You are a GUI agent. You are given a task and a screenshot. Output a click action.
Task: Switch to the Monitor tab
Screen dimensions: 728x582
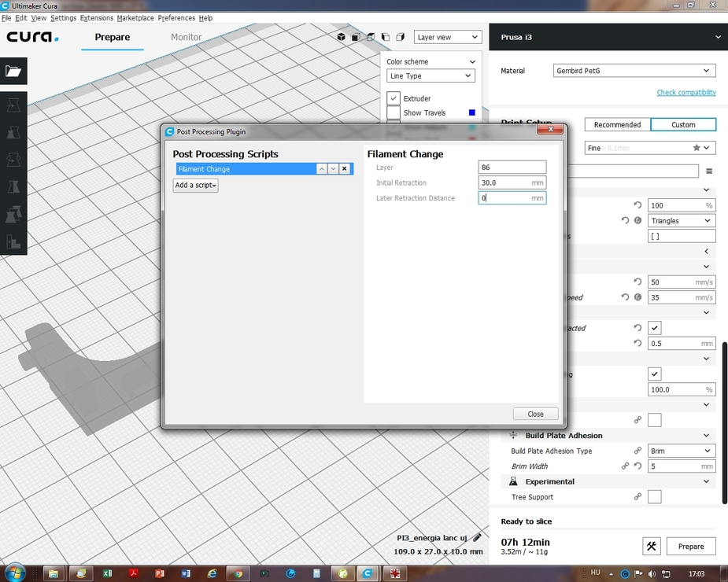coord(187,37)
